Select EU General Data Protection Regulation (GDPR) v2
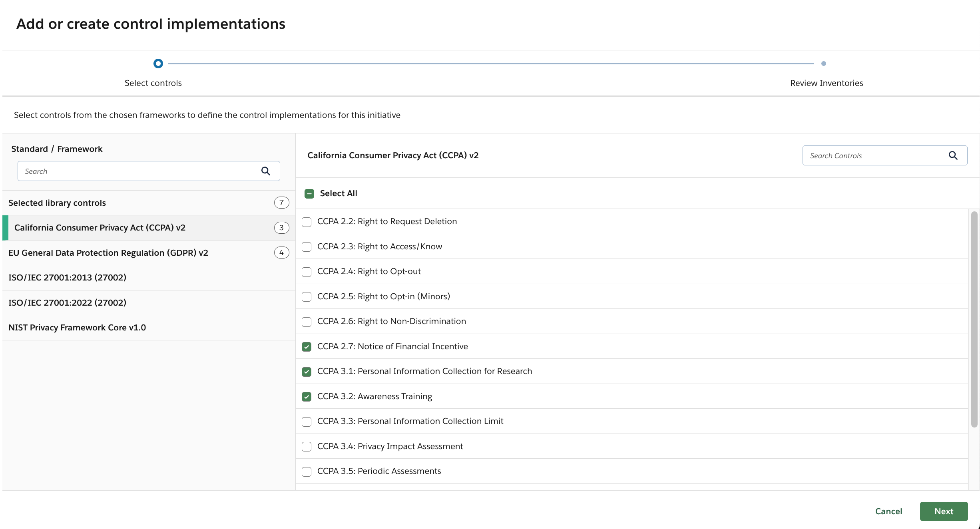 (x=149, y=253)
